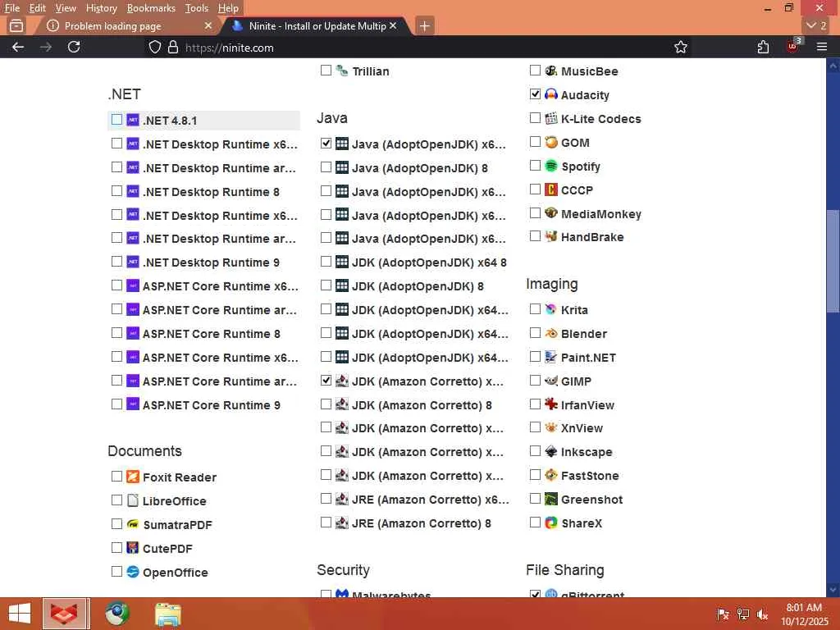Open File Explorer from the taskbar
Screen dimensions: 840x630
click(167, 614)
